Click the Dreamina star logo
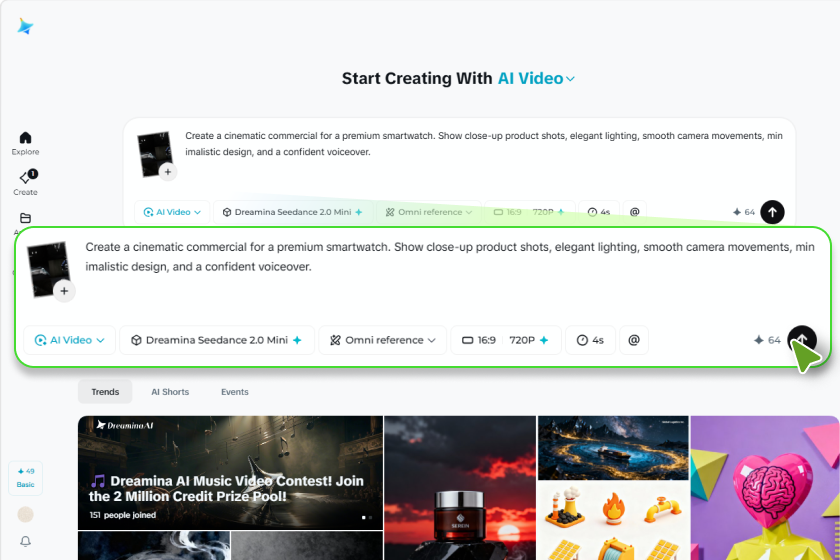 tap(25, 26)
